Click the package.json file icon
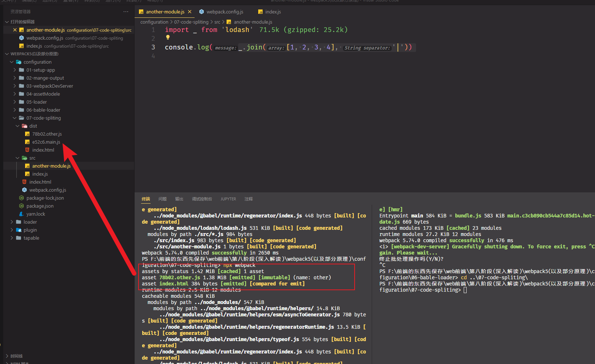Image resolution: width=595 pixels, height=364 pixels. coord(21,206)
